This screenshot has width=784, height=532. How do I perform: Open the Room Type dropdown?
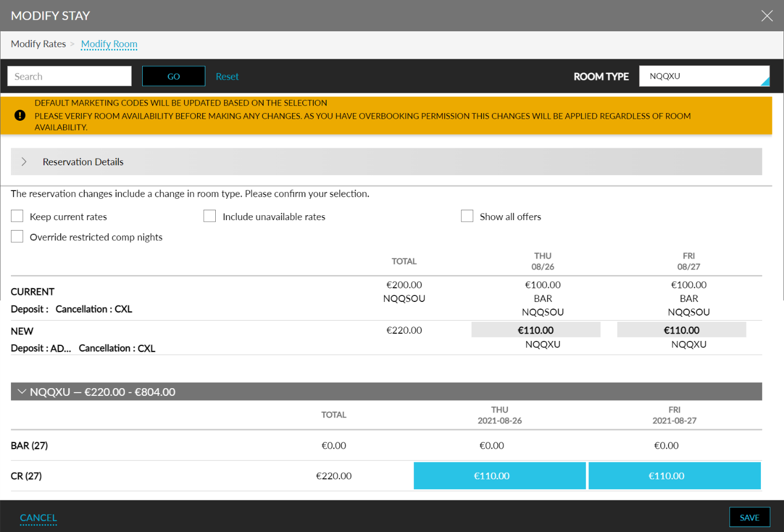[x=704, y=76]
